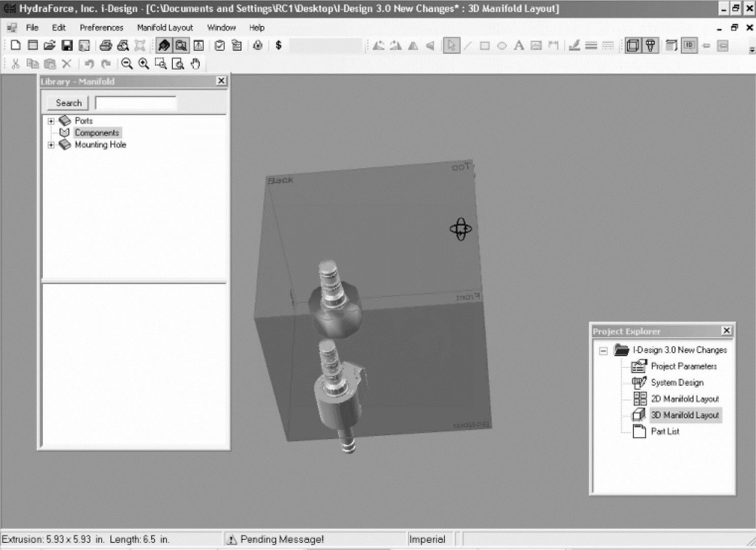Select Ports in the library tree
Screen dimensions: 756x550
click(83, 121)
